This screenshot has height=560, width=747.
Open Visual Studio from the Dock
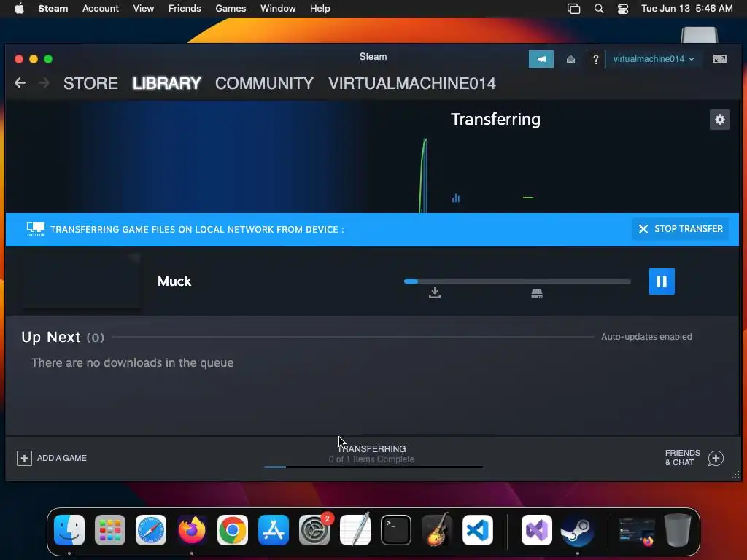tap(537, 530)
